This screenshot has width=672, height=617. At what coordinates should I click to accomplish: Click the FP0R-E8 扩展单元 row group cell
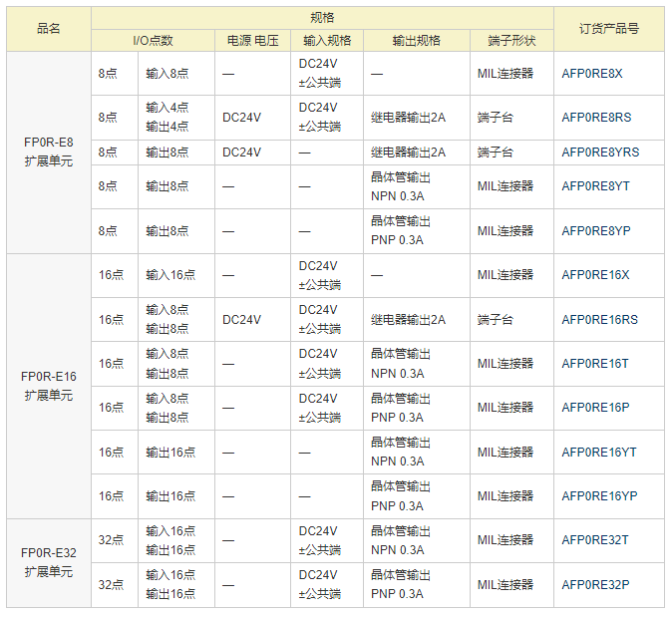(48, 152)
